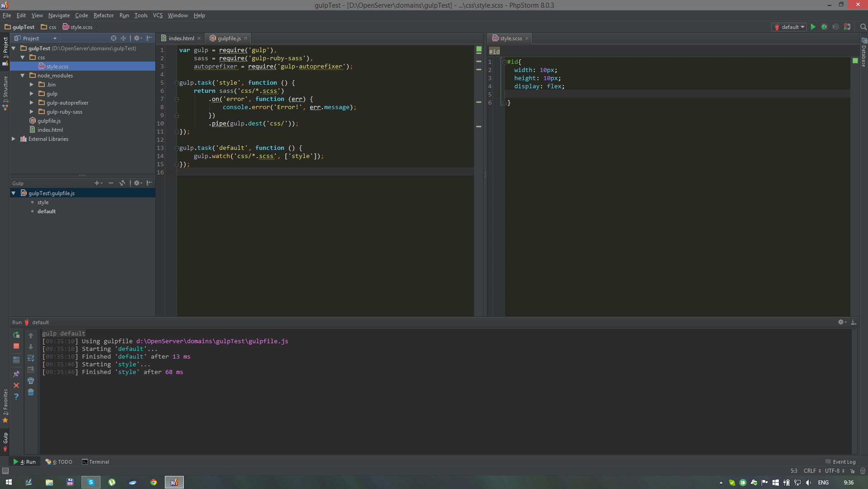Toggle tool window buttons in bottom-left corner
This screenshot has width=868, height=489.
(x=5, y=471)
